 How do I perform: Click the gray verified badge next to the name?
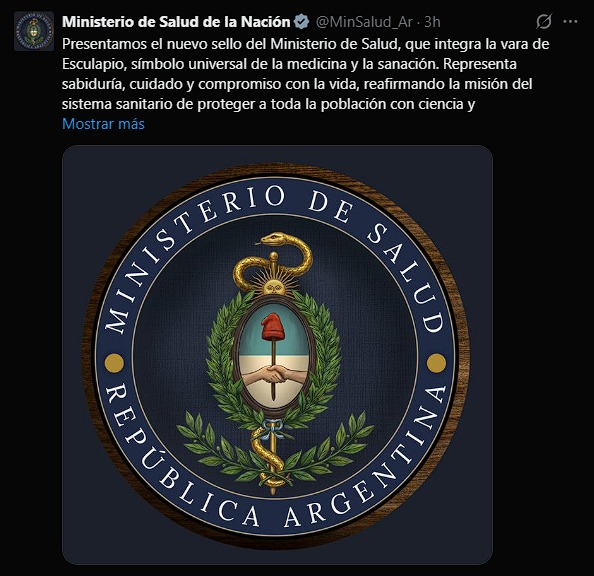coord(301,22)
